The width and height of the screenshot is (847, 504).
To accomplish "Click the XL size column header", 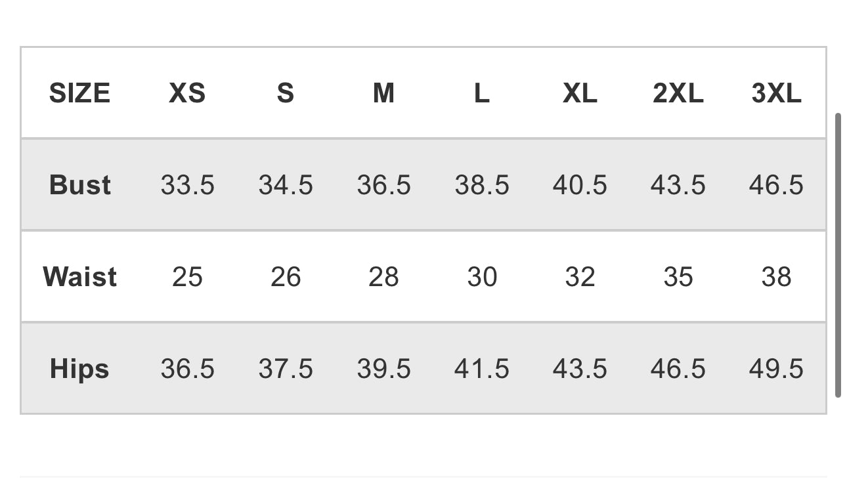I will point(580,93).
